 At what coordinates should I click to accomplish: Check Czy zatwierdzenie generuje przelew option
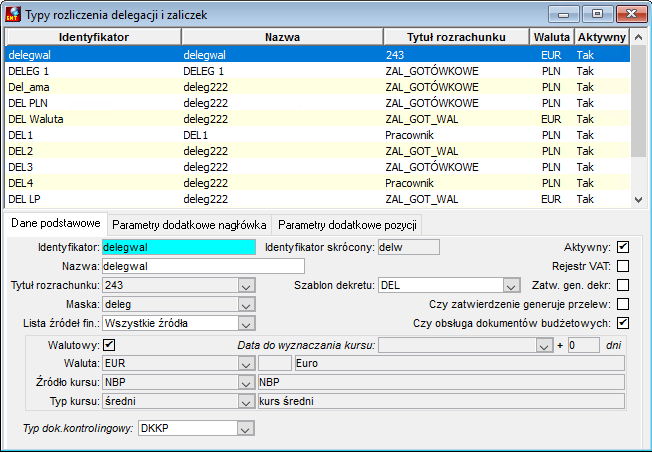[x=623, y=304]
